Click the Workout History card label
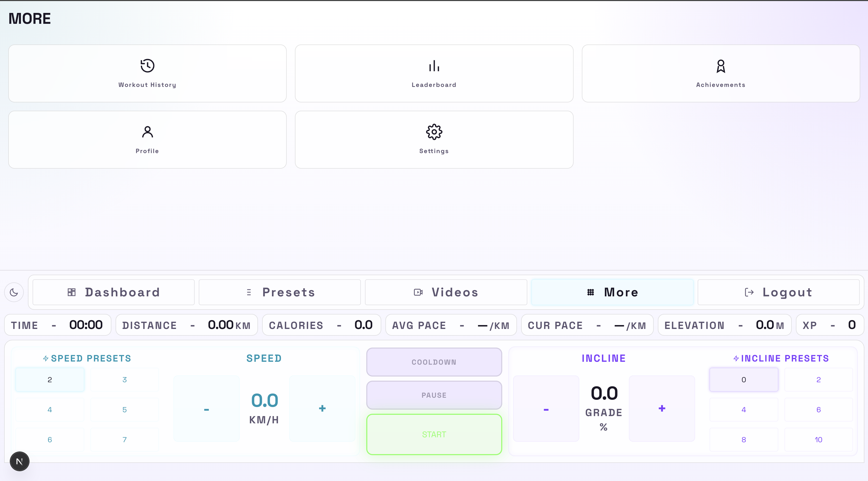This screenshot has height=481, width=868. pyautogui.click(x=147, y=85)
